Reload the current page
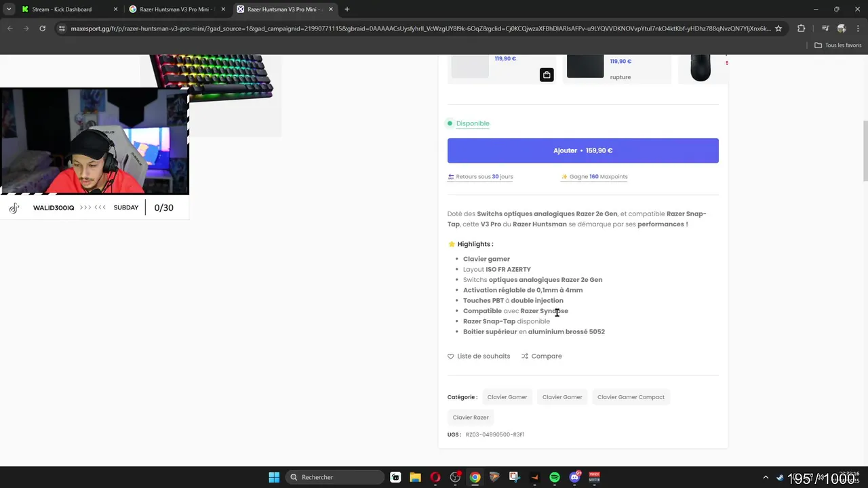868x488 pixels. pyautogui.click(x=42, y=28)
